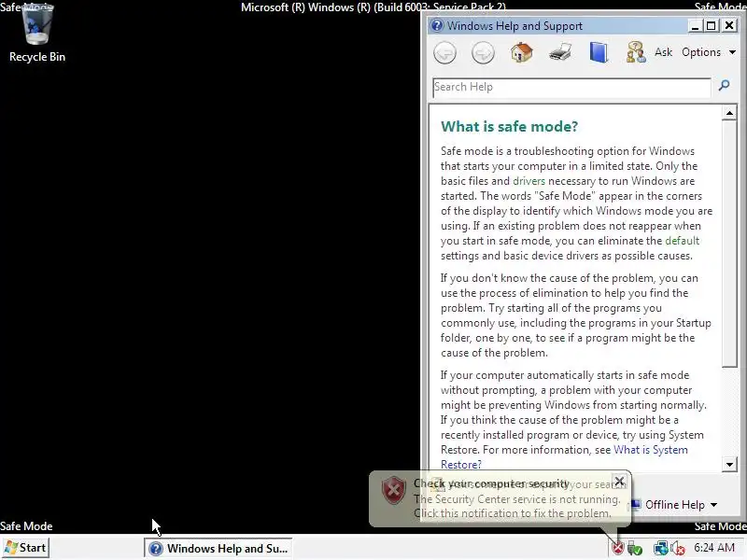Open the Offline Help dropdown

674,505
